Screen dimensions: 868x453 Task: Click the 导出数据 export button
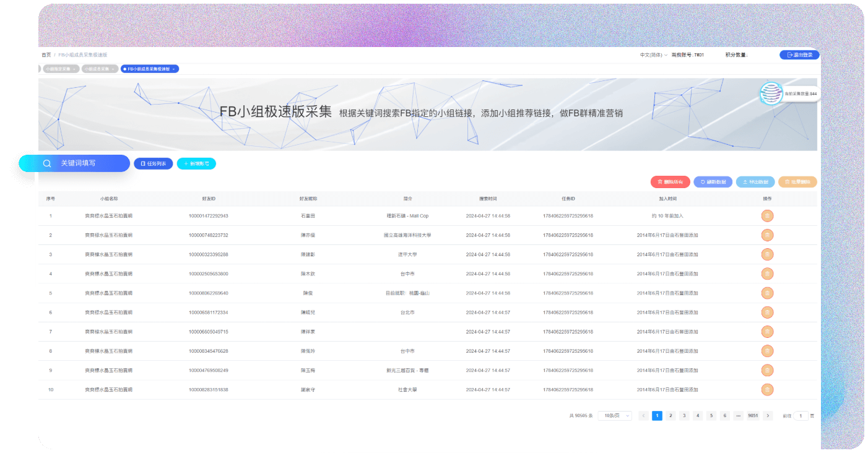(755, 182)
